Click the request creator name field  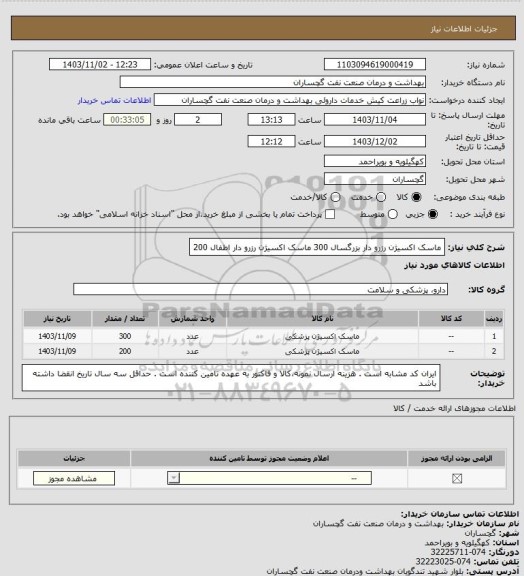coord(290,100)
